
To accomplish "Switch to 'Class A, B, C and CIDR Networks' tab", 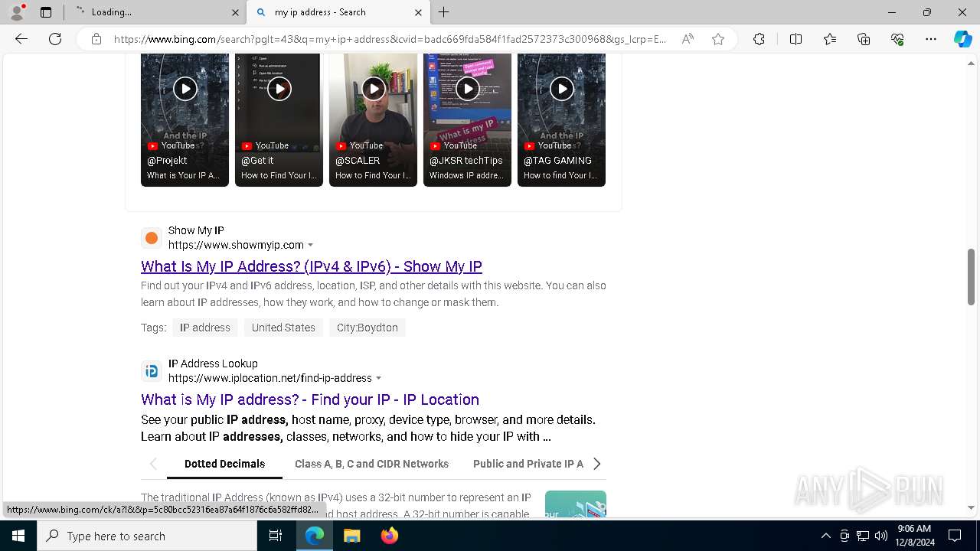I will (371, 464).
